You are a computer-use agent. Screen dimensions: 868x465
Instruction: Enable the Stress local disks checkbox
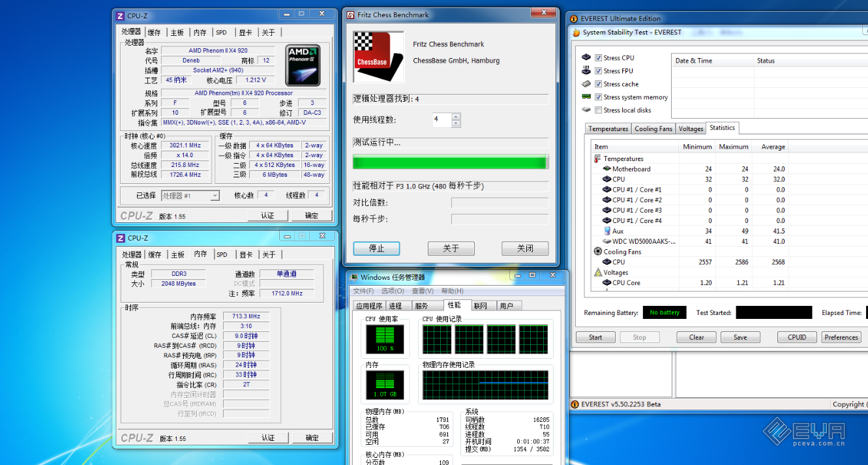pyautogui.click(x=598, y=110)
